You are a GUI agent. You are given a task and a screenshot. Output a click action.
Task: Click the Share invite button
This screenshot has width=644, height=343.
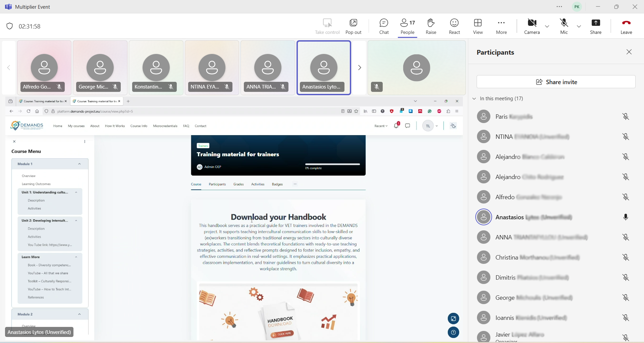[x=556, y=82]
